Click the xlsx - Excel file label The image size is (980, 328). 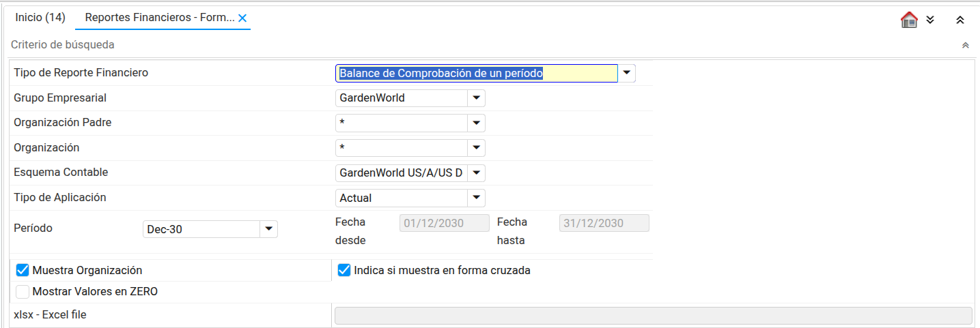50,314
